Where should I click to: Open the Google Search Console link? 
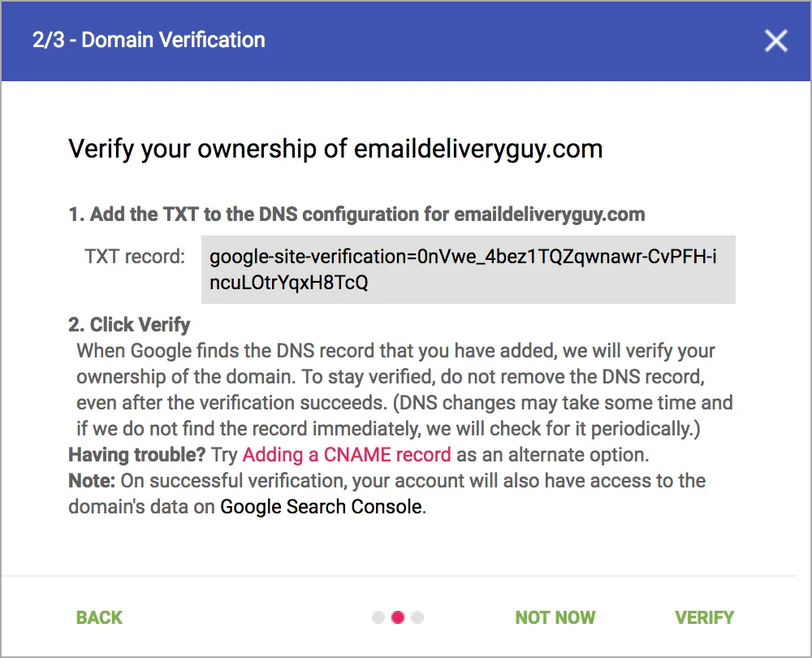tap(321, 507)
